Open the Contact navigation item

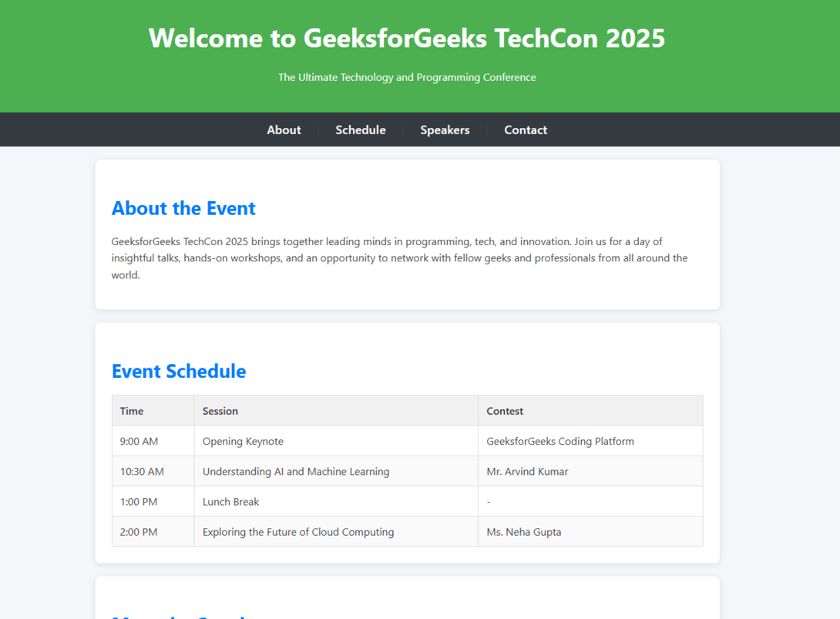click(x=526, y=130)
